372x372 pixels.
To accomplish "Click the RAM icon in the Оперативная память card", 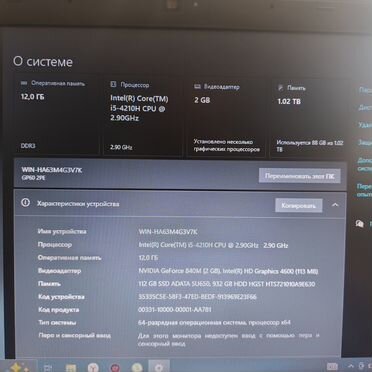I will coord(24,83).
